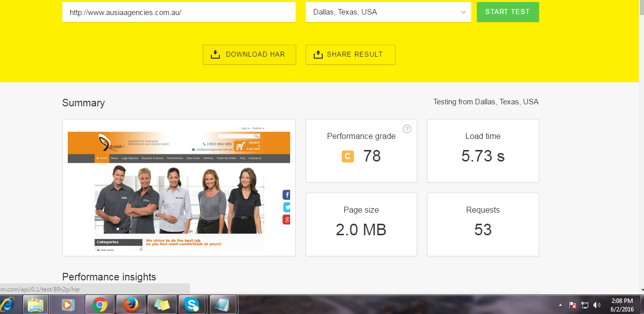Click the orange C grade badge
The height and width of the screenshot is (314, 644).
point(348,156)
